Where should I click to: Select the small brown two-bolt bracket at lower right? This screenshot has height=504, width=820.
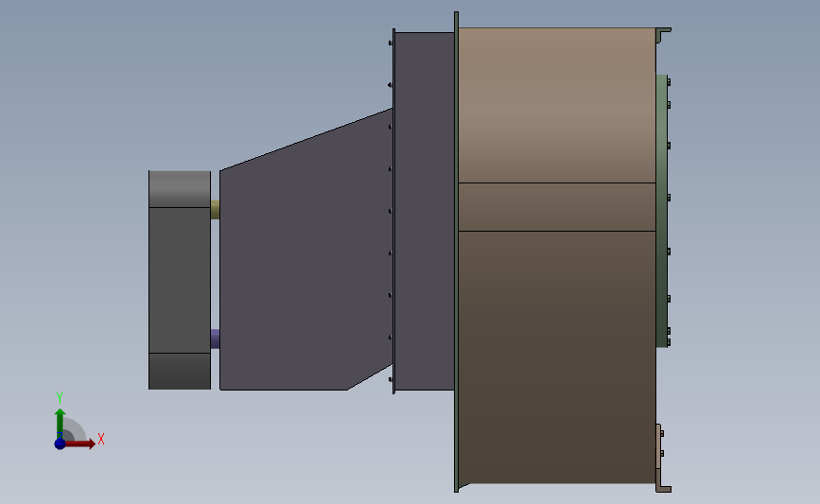tap(659, 446)
